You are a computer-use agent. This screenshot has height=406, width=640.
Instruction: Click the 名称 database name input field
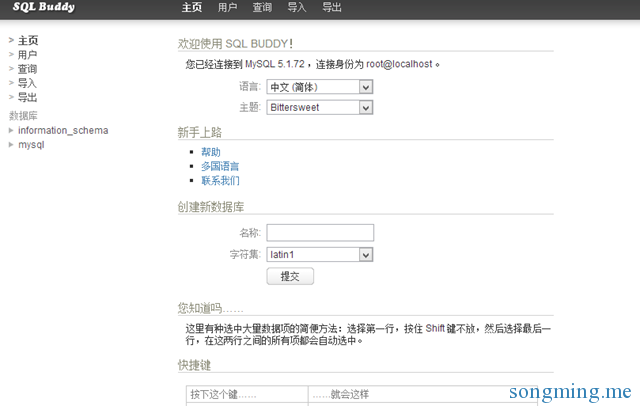click(320, 232)
